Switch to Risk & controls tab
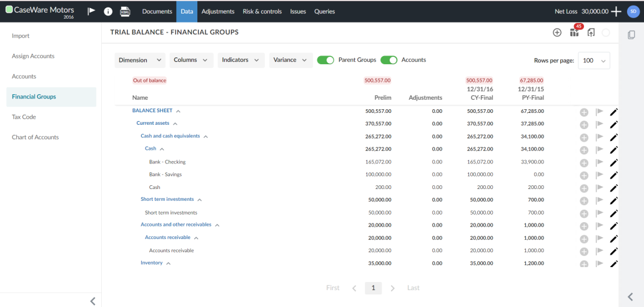Image resolution: width=644 pixels, height=307 pixels. coord(262,11)
